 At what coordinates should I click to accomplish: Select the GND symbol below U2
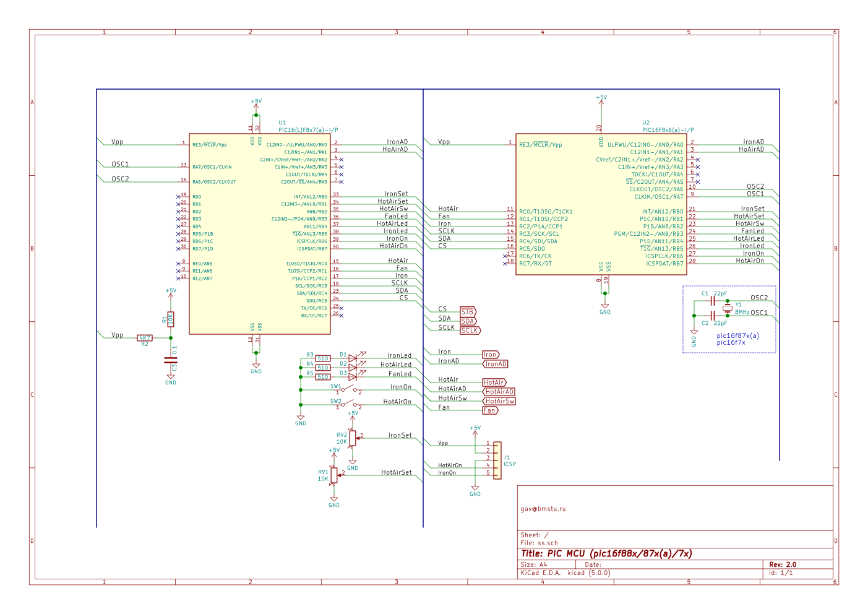coord(604,308)
